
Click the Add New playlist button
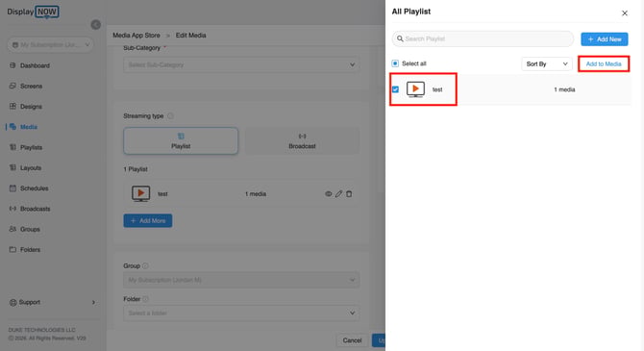tap(605, 39)
